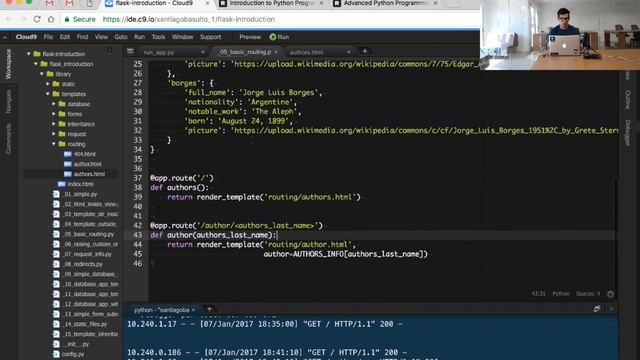
Task: Collapse the menu bar with minus icon
Action: [x=5, y=37]
